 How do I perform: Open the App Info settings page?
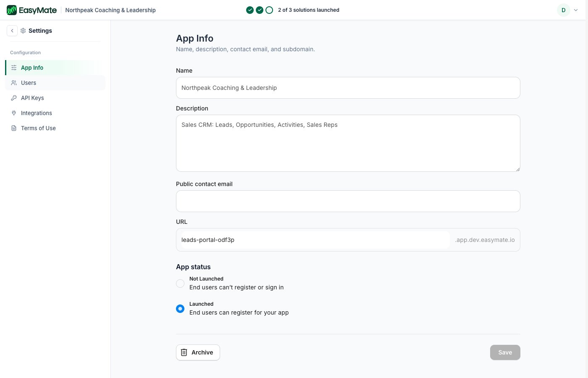pyautogui.click(x=55, y=68)
